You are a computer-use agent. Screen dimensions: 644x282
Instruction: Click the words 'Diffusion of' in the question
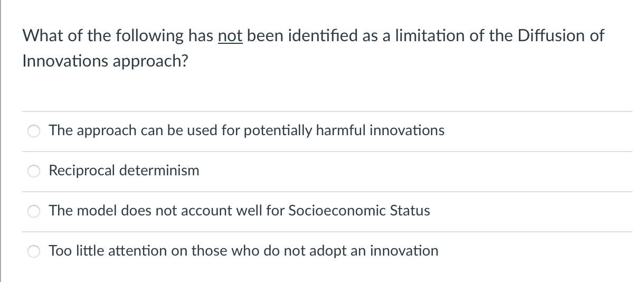click(x=561, y=36)
